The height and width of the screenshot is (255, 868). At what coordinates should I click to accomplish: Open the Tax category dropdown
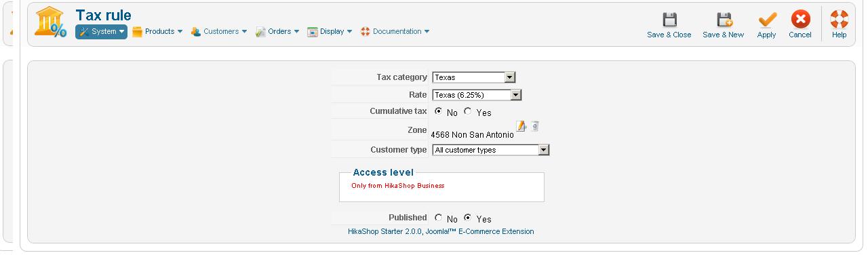[474, 77]
